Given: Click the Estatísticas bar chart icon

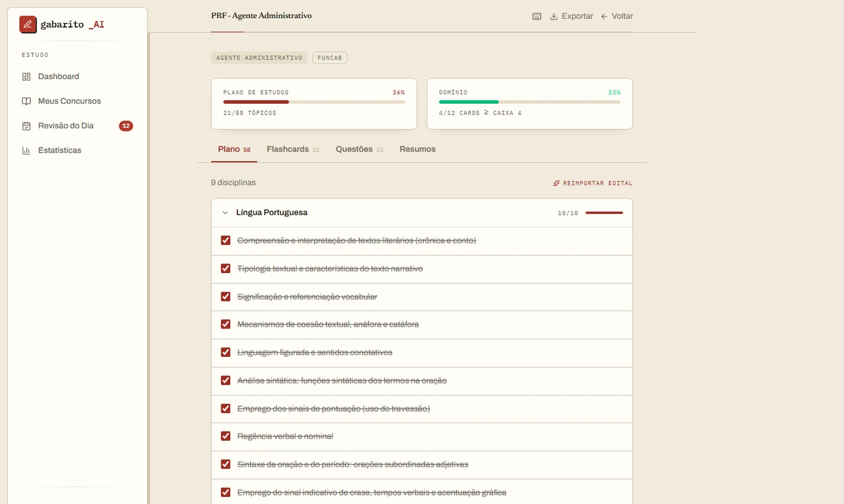Looking at the screenshot, I should click(x=26, y=151).
